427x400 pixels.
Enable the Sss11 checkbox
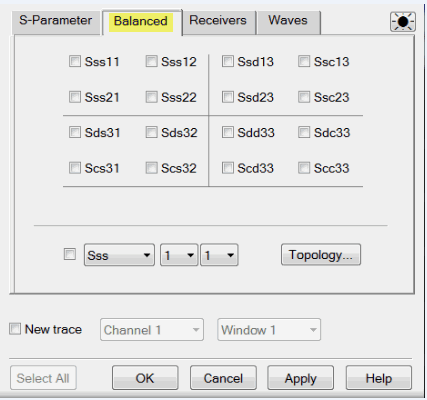[75, 61]
